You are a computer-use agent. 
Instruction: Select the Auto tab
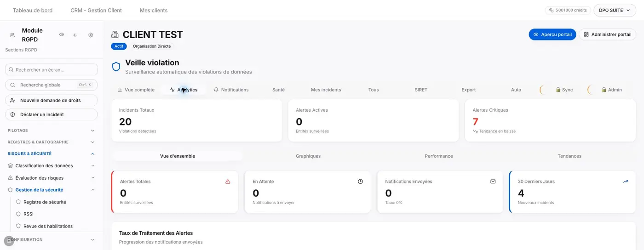(516, 90)
